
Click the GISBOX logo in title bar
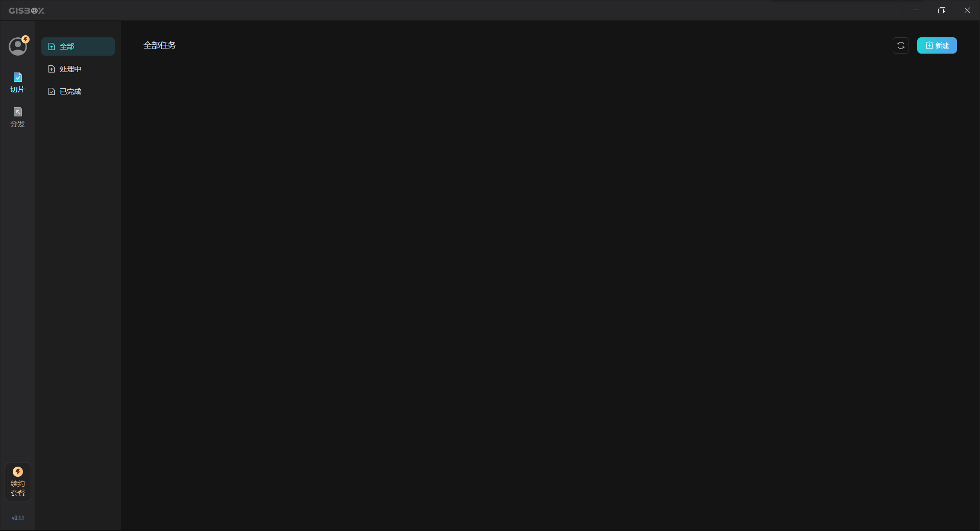27,10
